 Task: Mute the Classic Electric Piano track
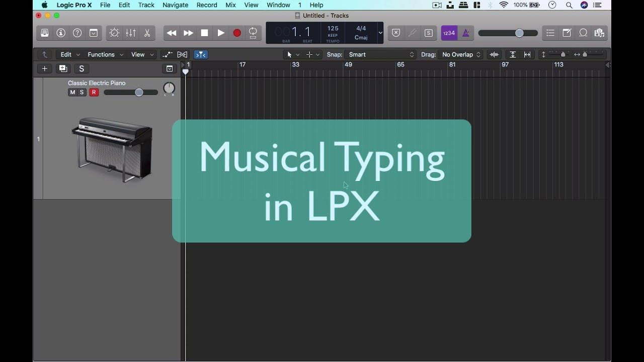(72, 93)
